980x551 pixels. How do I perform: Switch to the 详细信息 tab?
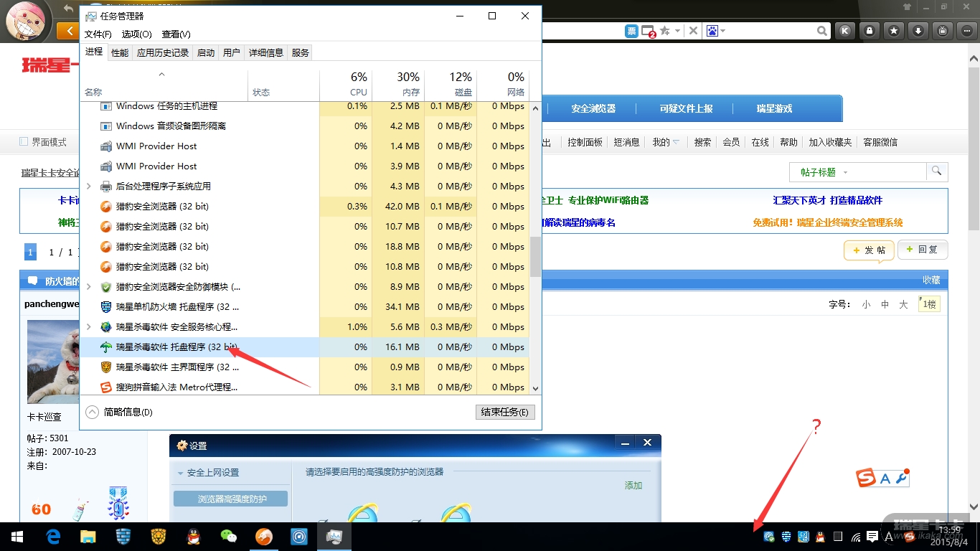click(266, 52)
